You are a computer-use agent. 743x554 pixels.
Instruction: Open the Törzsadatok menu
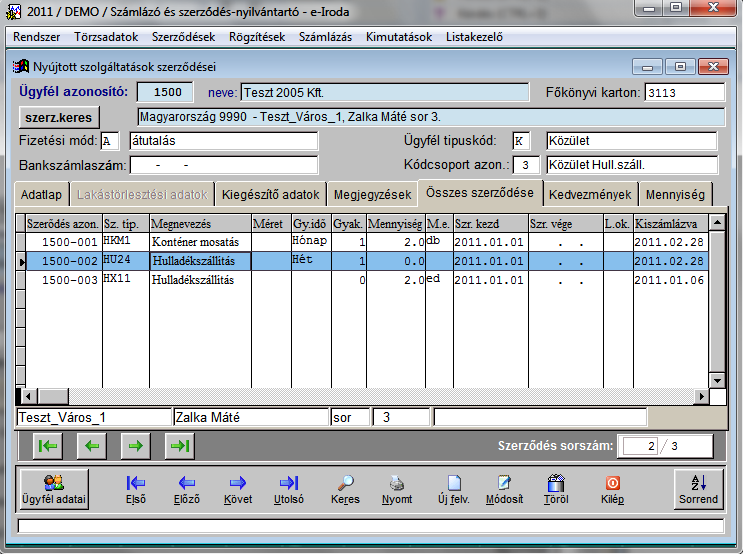[x=106, y=37]
